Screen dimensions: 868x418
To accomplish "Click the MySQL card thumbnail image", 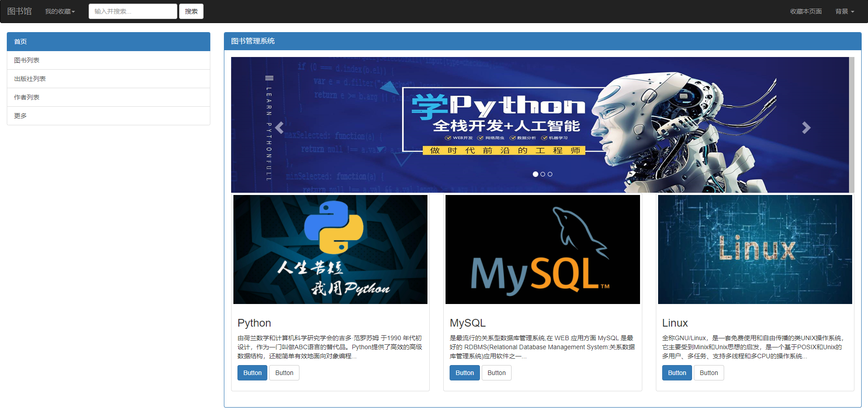I will 543,249.
